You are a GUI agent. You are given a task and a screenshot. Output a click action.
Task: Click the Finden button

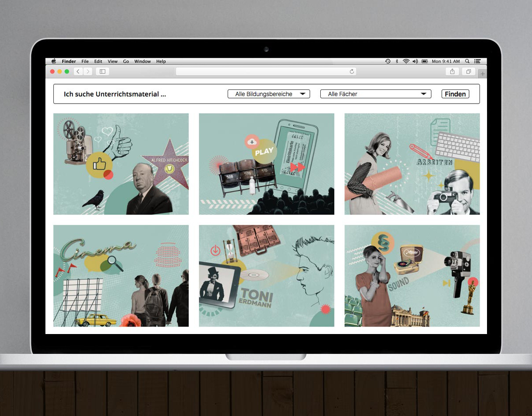click(x=455, y=94)
